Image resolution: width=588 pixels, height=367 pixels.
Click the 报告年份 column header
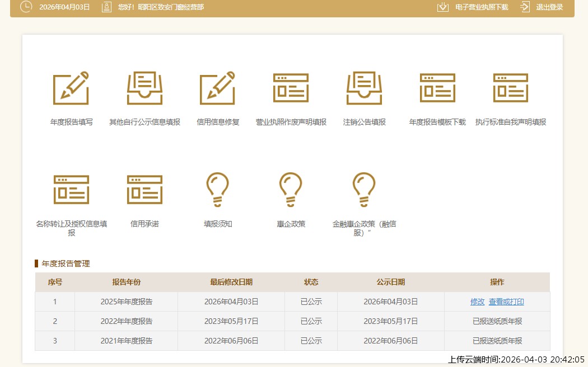click(x=125, y=283)
